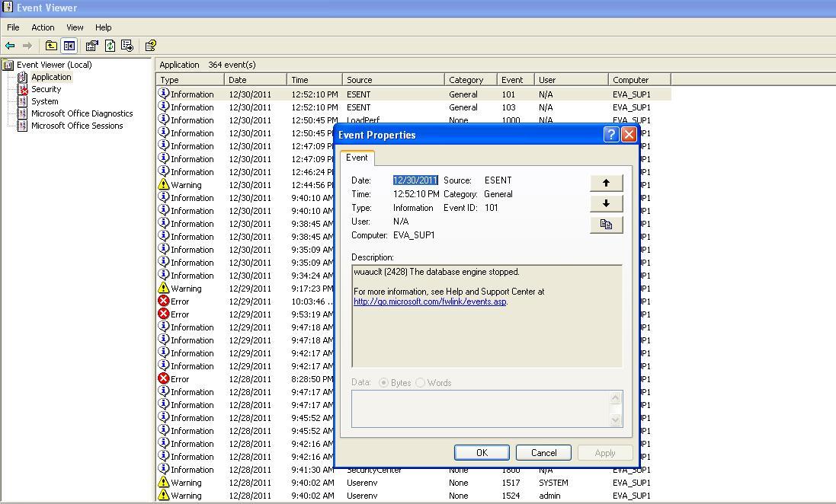The image size is (836, 504).
Task: Click the next event down-arrow button
Action: pyautogui.click(x=606, y=203)
